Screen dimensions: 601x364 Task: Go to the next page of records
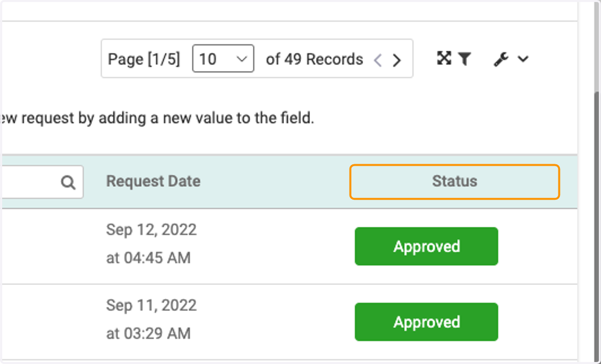pyautogui.click(x=397, y=60)
